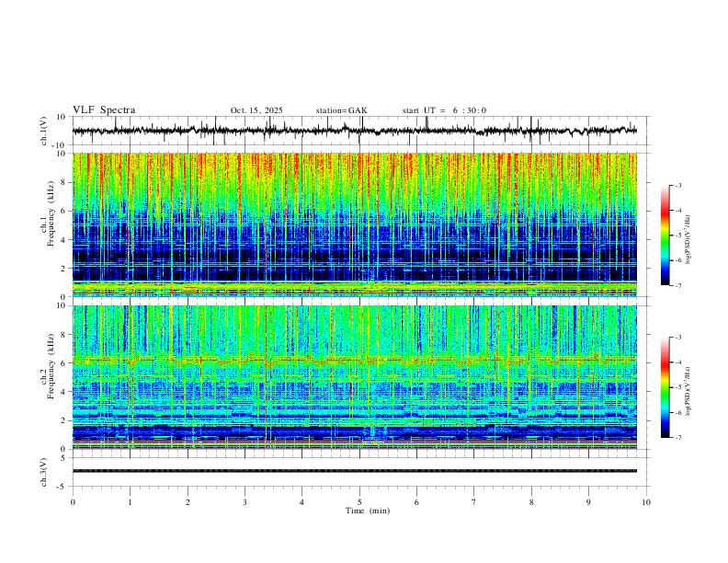Screen dimensions: 728x563
Task: Click the "-3" label on ch.2 color bar
Action: coord(678,338)
